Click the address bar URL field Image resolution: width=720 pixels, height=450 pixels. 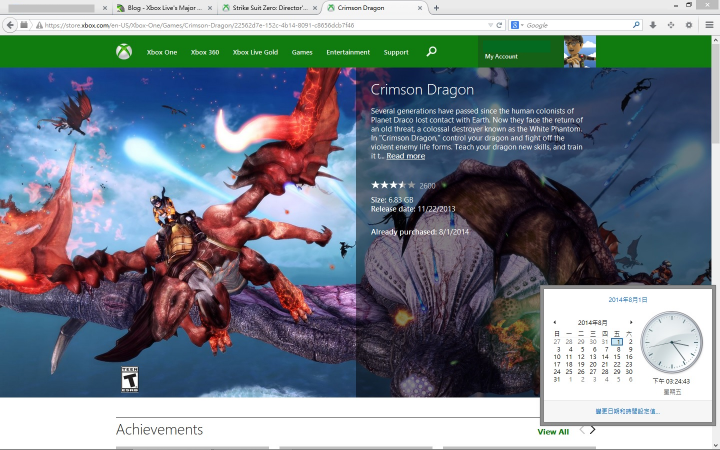coord(264,25)
